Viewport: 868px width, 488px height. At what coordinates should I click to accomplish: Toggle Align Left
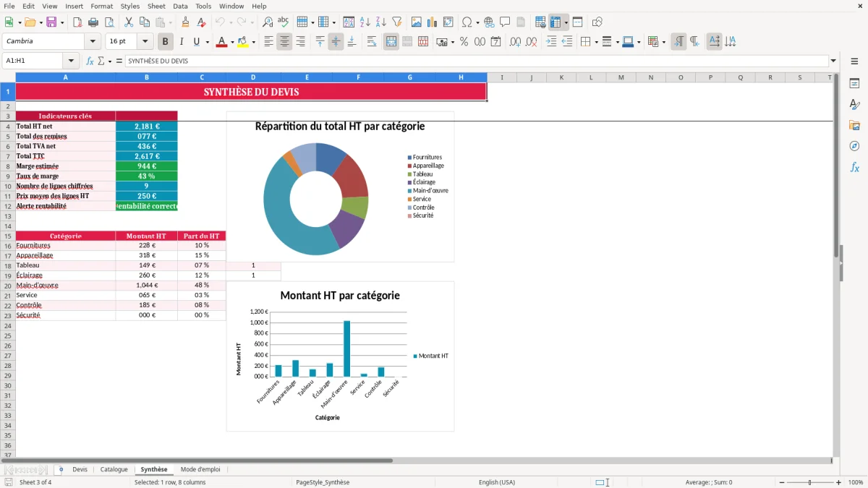tap(269, 42)
